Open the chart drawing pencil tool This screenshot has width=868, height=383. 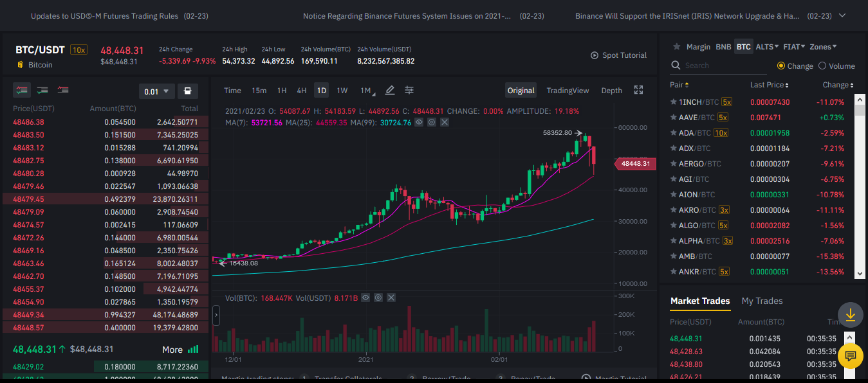390,91
